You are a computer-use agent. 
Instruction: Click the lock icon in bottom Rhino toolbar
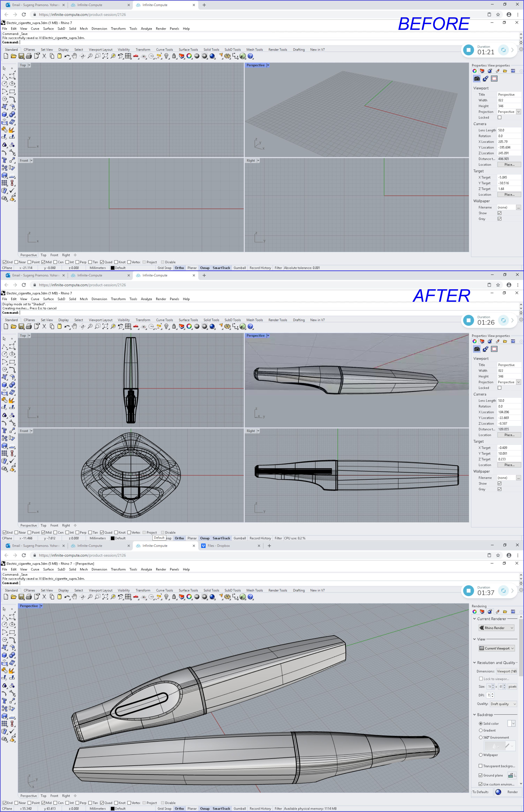pyautogui.click(x=174, y=597)
